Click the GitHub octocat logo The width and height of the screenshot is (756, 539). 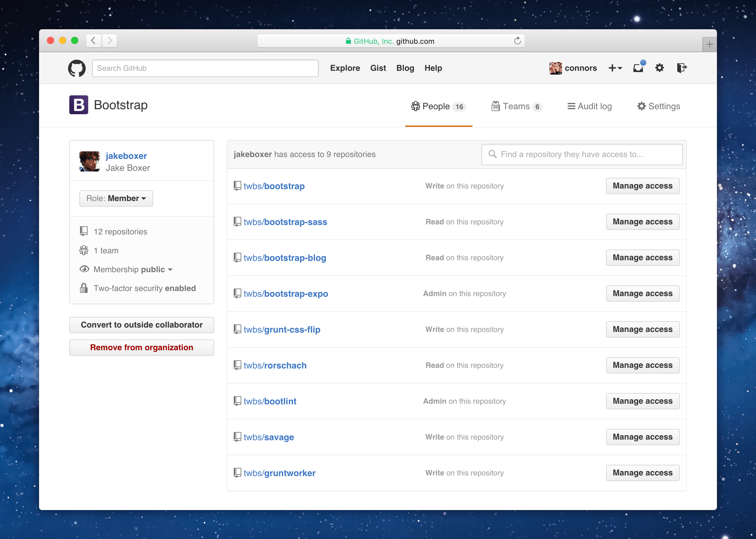[x=77, y=68]
